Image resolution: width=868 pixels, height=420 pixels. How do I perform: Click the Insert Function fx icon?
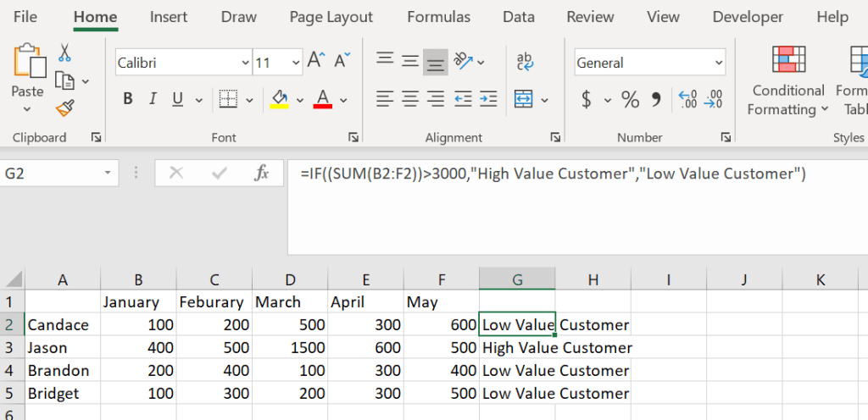[x=262, y=174]
